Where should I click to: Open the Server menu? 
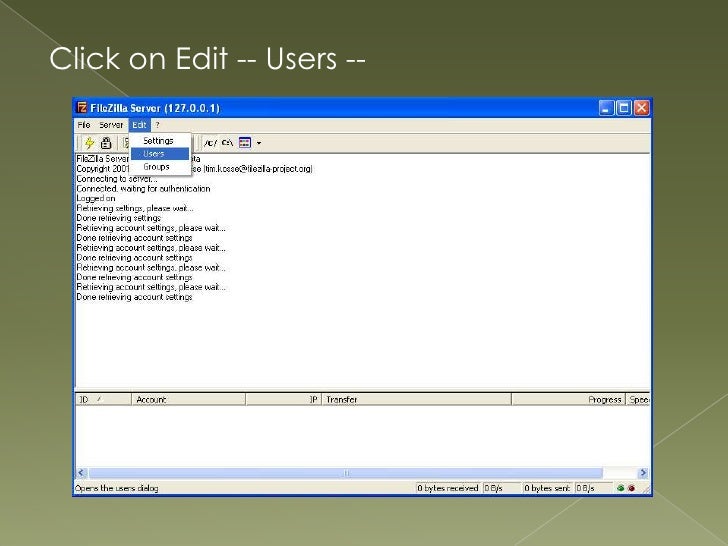pyautogui.click(x=111, y=125)
